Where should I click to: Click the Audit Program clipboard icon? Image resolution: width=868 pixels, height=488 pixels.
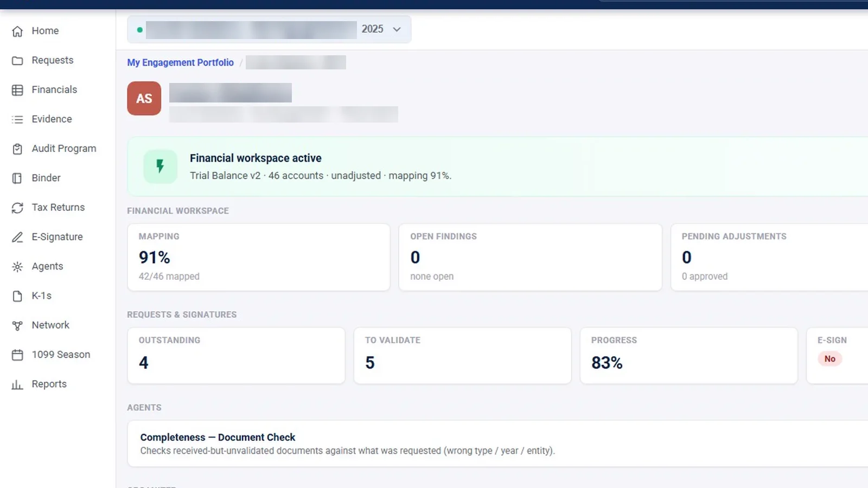[x=17, y=149]
